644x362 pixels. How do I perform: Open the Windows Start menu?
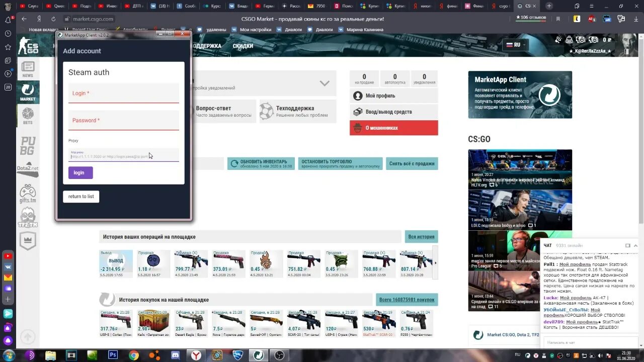click(9, 355)
